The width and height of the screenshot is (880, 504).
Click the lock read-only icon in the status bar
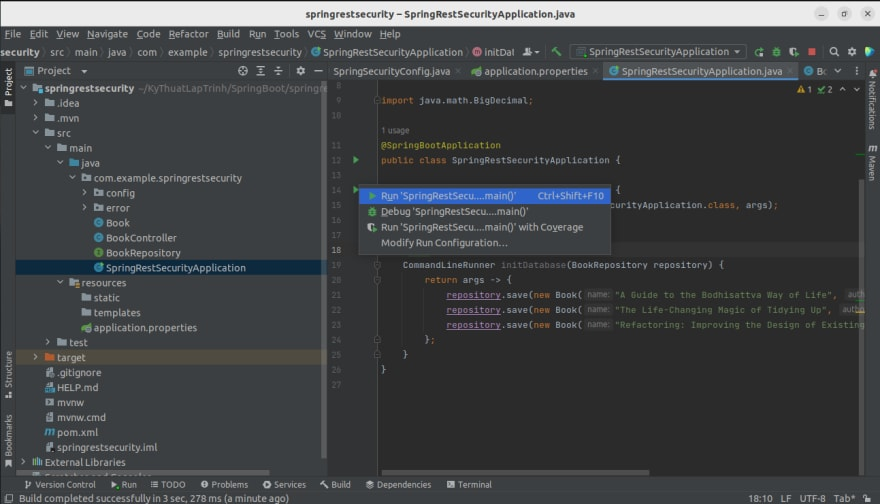(867, 498)
